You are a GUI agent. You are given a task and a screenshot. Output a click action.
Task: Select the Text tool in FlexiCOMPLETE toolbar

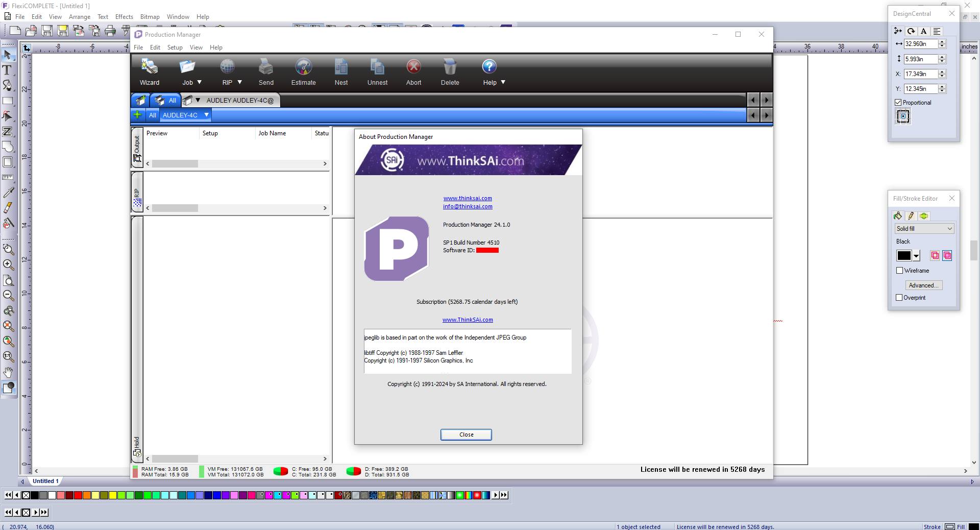coord(8,70)
